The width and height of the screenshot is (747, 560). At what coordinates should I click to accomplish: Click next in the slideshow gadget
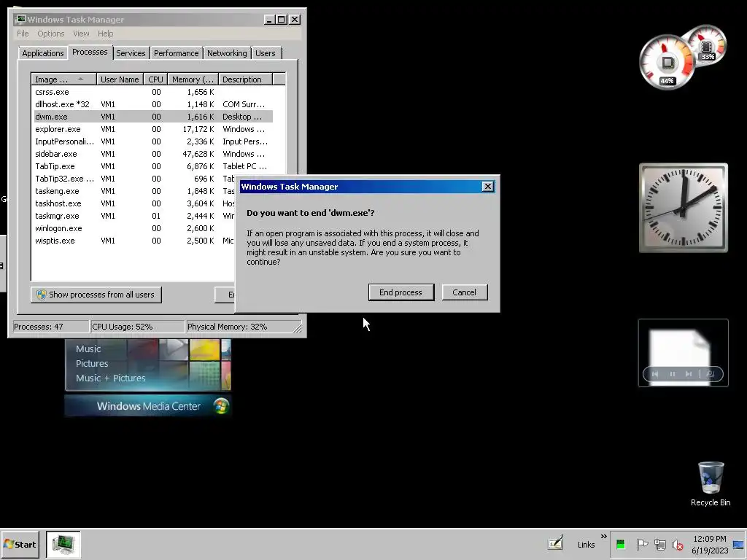click(x=689, y=374)
